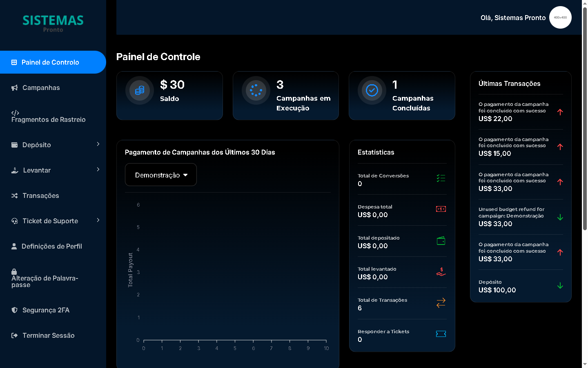
Task: Click the ticket icon beside Responder a Tickets
Action: pyautogui.click(x=441, y=334)
